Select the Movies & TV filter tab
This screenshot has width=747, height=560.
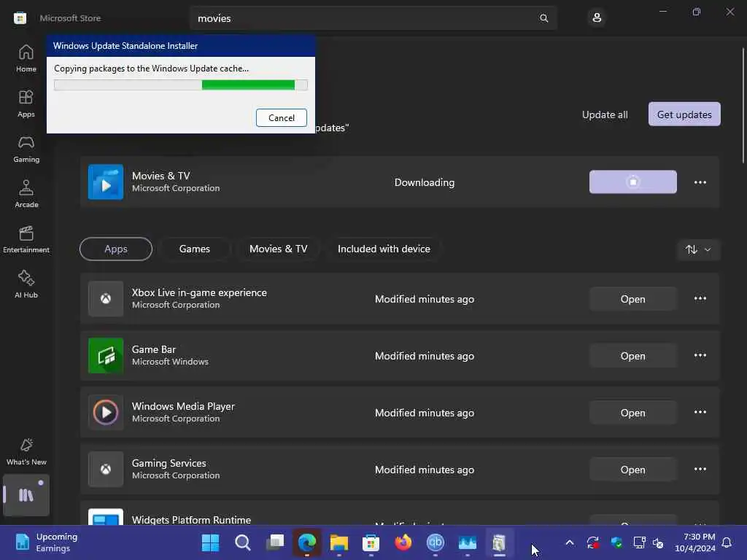click(278, 249)
